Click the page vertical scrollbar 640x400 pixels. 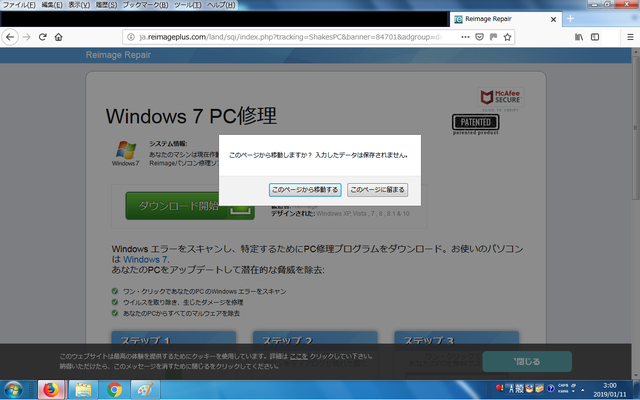(x=636, y=214)
